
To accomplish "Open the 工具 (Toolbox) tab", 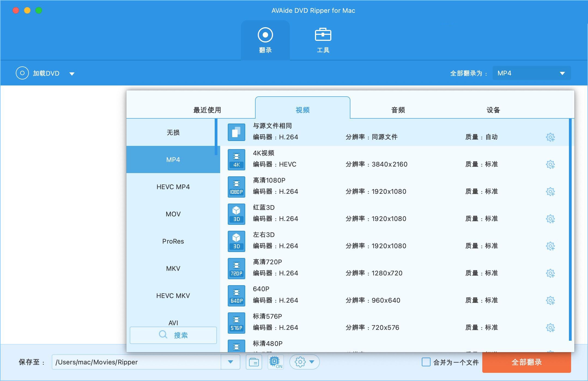I will [x=323, y=40].
